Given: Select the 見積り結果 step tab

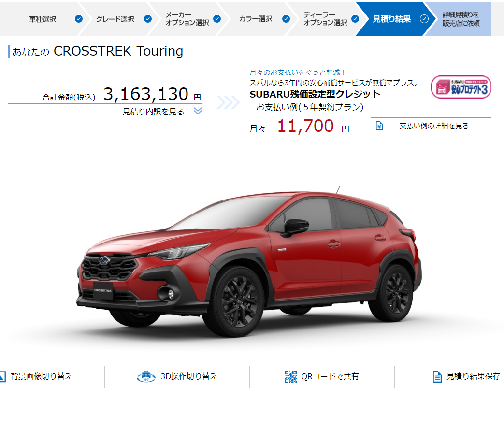Looking at the screenshot, I should 391,19.
